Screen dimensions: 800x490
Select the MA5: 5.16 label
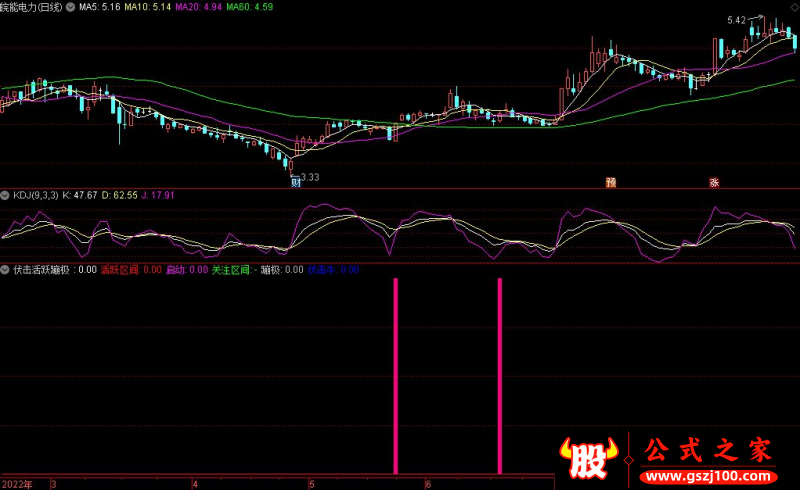(x=99, y=7)
